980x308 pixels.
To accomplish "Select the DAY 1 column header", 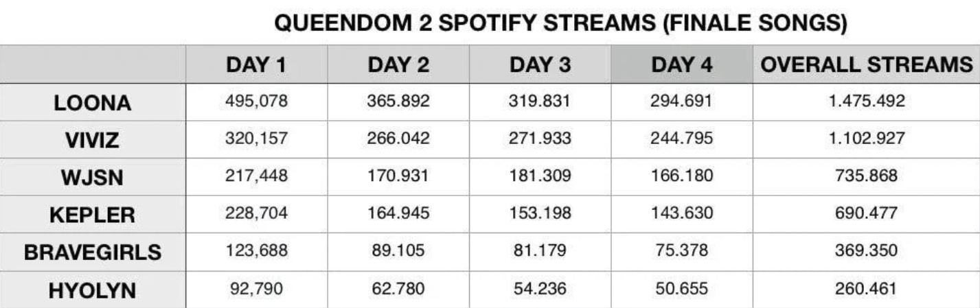I will coord(257,66).
